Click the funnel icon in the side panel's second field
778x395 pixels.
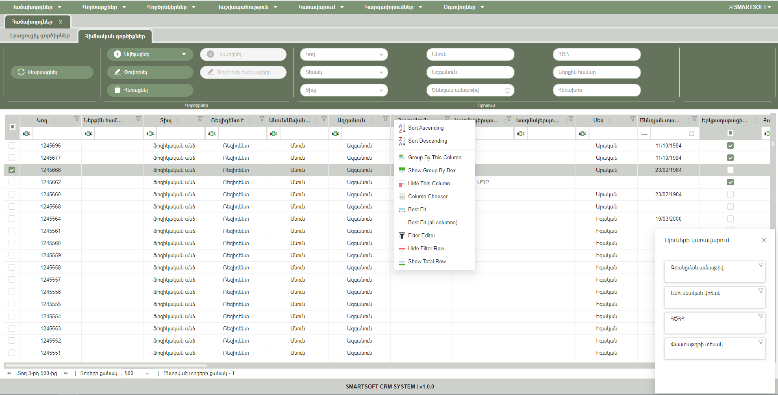[x=760, y=291]
